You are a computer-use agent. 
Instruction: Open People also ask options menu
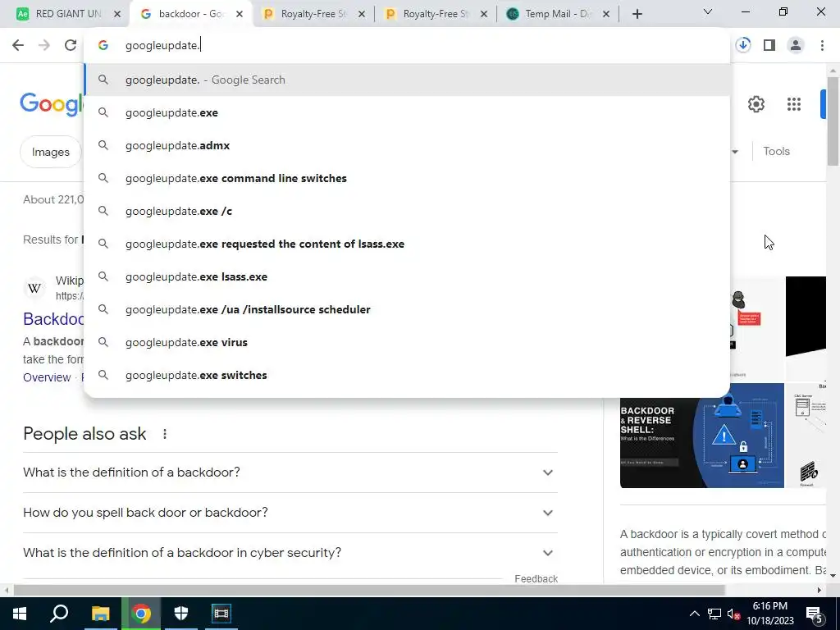(164, 434)
